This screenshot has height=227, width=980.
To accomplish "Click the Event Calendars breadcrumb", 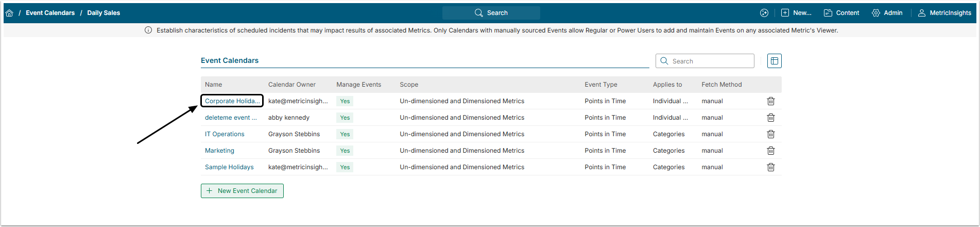I will [x=50, y=13].
